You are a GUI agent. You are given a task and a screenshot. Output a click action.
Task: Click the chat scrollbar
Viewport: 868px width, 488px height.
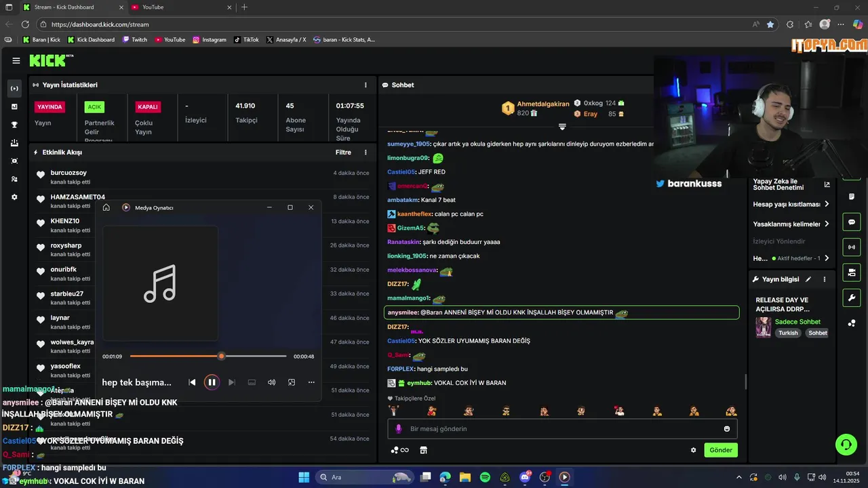tap(745, 382)
